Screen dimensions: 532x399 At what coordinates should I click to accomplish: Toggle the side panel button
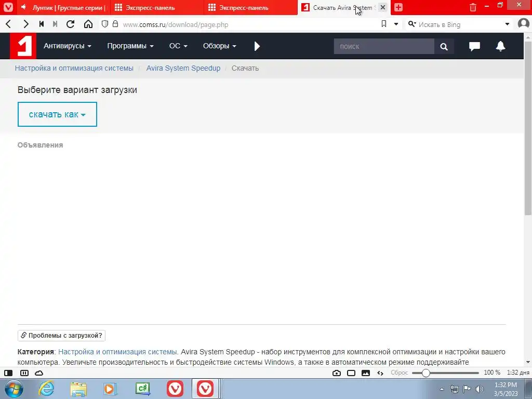pos(8,373)
